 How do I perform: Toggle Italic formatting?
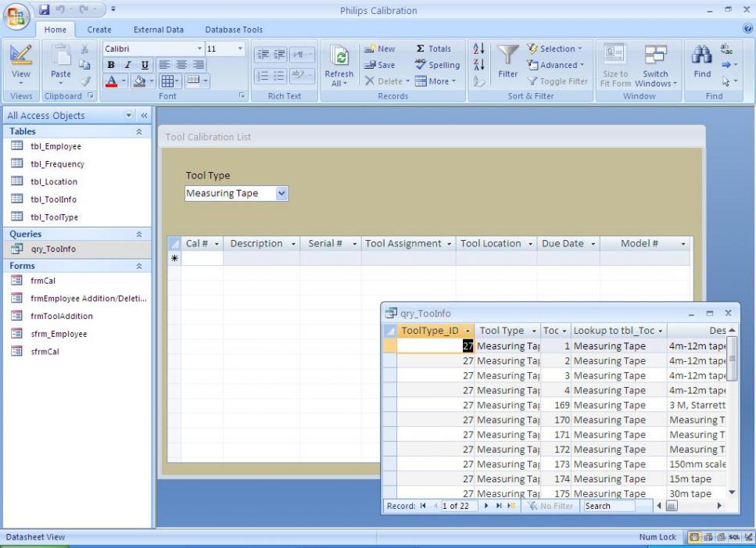[x=127, y=65]
